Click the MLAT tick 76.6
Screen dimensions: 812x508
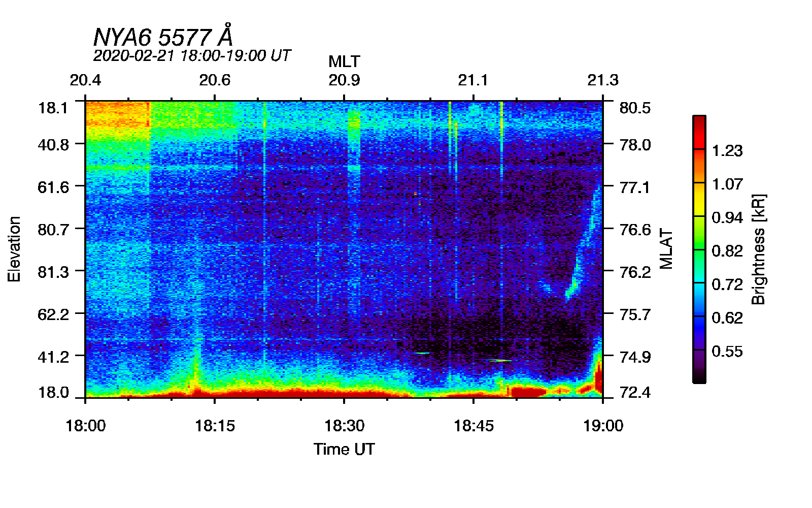[x=635, y=230]
